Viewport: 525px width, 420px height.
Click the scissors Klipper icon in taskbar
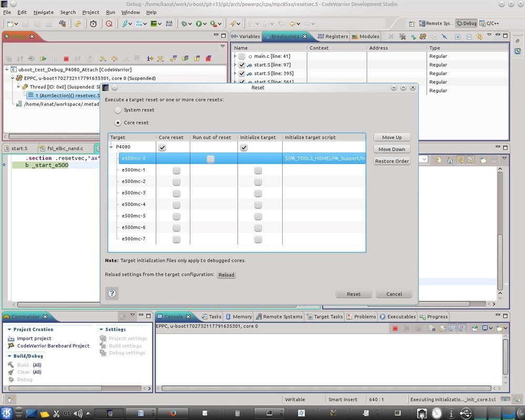pyautogui.click(x=56, y=413)
